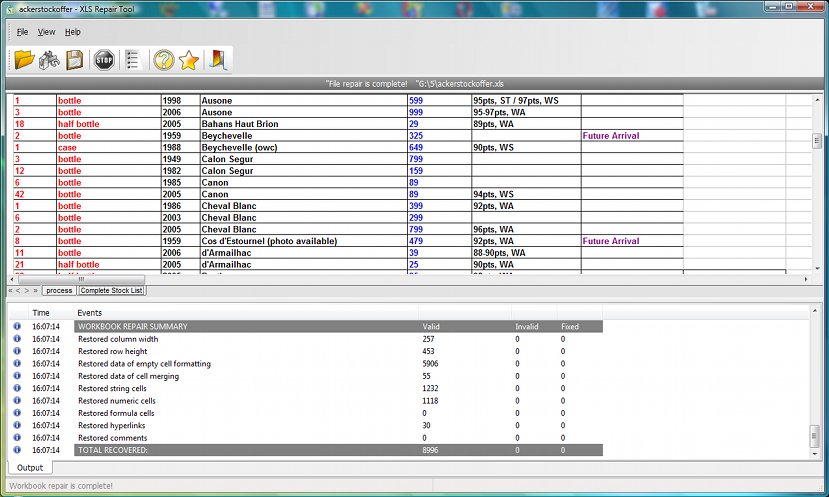
Task: Click info icon beside Restored hyperlinks
Action: pyautogui.click(x=17, y=425)
